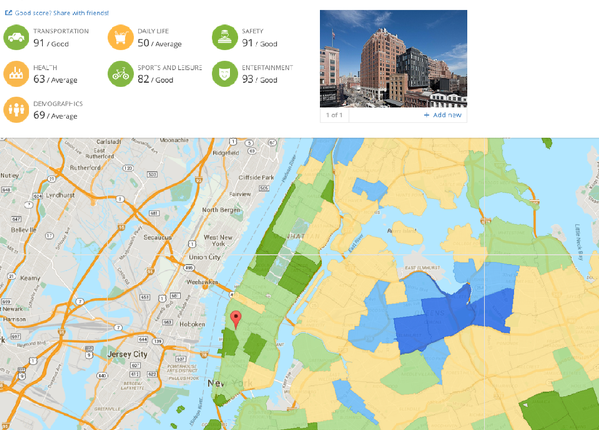The image size is (599, 430).
Task: Click the 'New York' map label
Action: pyautogui.click(x=230, y=383)
